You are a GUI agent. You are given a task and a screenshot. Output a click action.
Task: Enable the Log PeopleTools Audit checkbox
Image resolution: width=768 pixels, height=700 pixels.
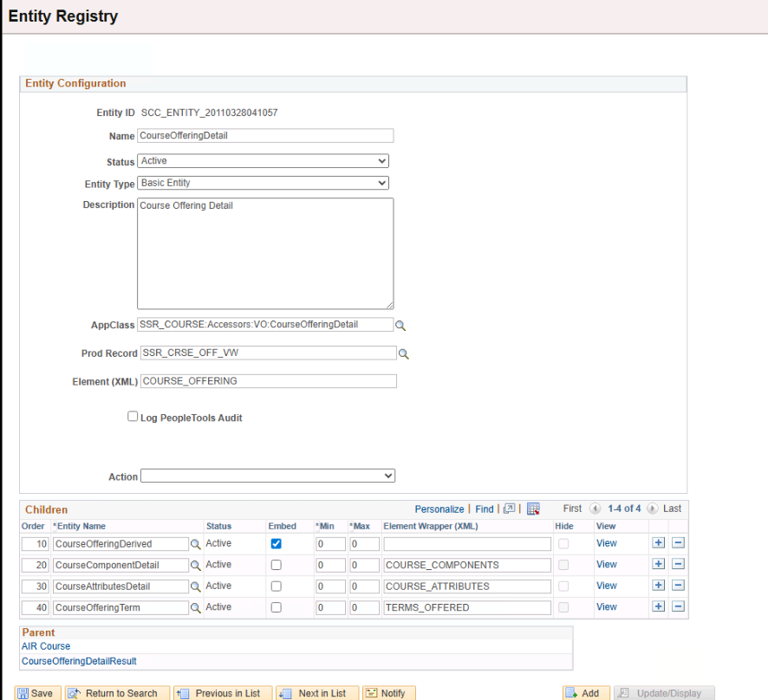tap(133, 417)
